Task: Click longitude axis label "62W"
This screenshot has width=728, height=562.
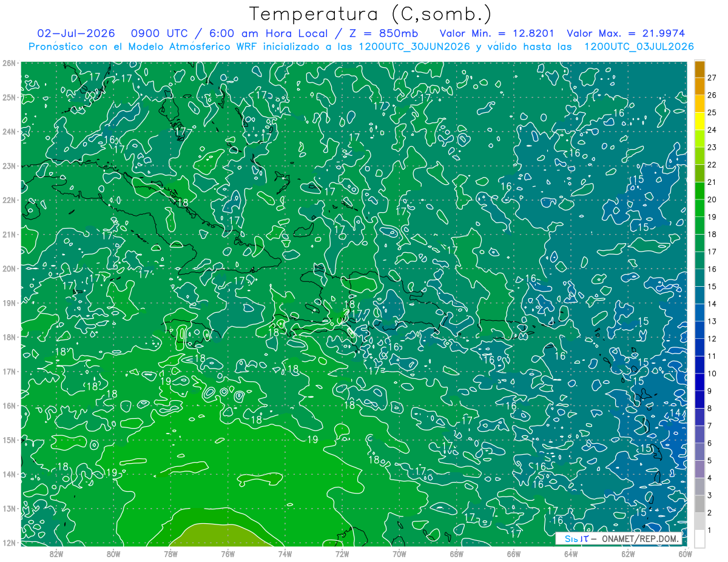Action: click(628, 554)
